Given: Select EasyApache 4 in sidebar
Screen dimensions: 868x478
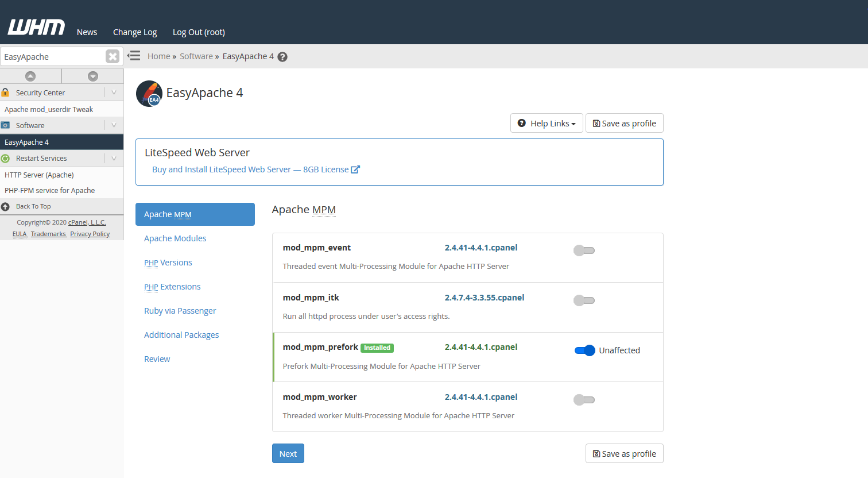Looking at the screenshot, I should pyautogui.click(x=61, y=142).
